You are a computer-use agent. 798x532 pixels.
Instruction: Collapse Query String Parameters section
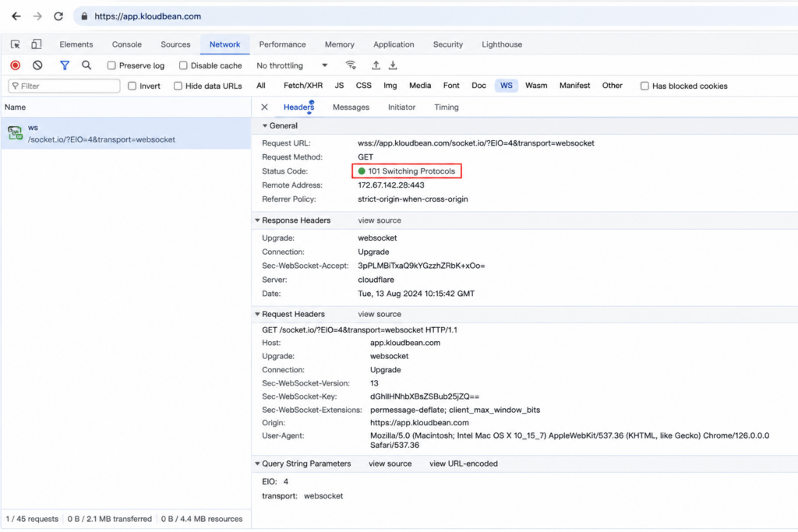click(257, 463)
